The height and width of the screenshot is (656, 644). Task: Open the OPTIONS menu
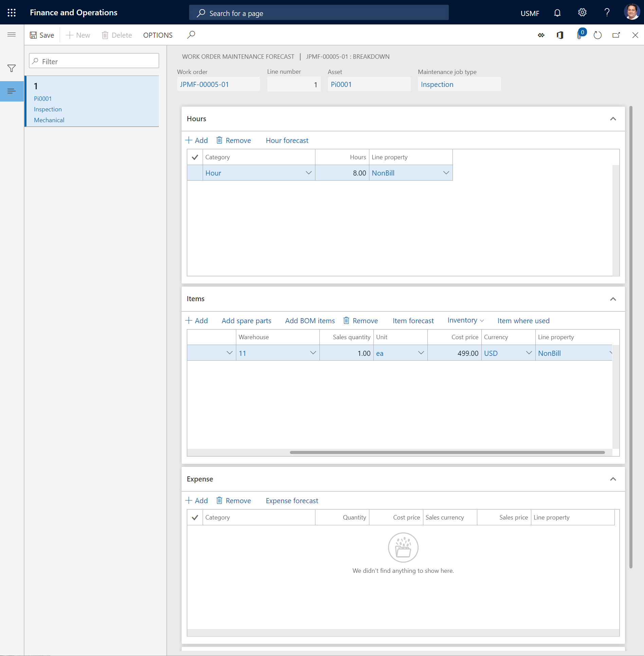(158, 35)
